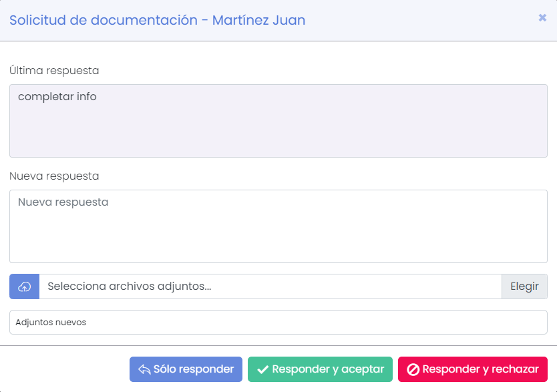Click the dialog title Solicitud de documentación
557x392 pixels.
(x=156, y=20)
